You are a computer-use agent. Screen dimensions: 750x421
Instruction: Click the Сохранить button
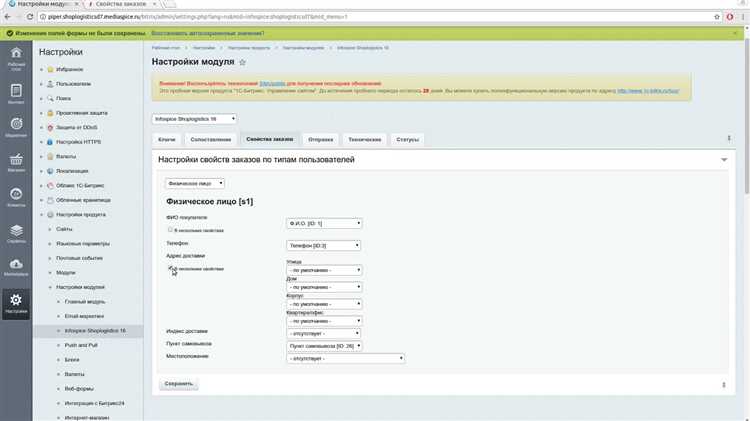pyautogui.click(x=178, y=384)
